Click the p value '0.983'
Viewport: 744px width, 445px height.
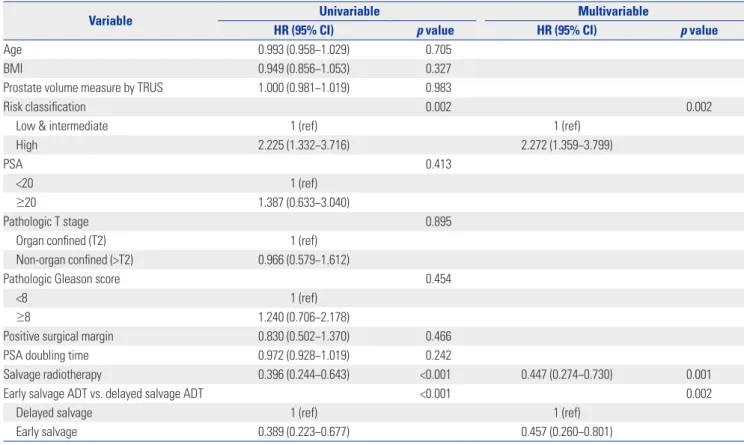tap(438, 88)
